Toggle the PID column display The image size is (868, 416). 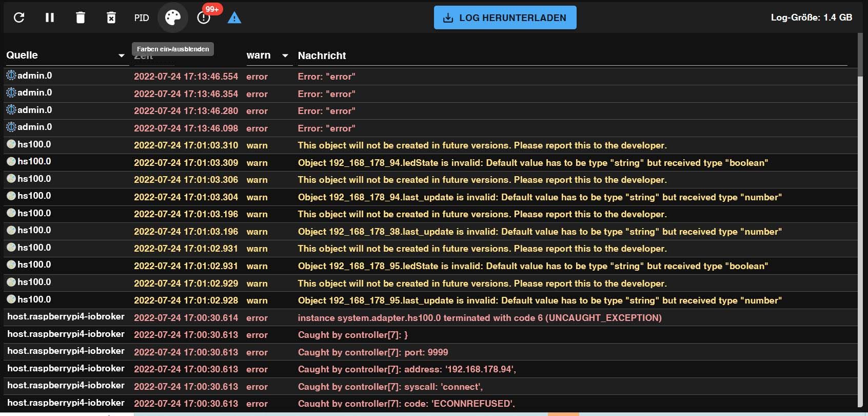click(x=142, y=17)
